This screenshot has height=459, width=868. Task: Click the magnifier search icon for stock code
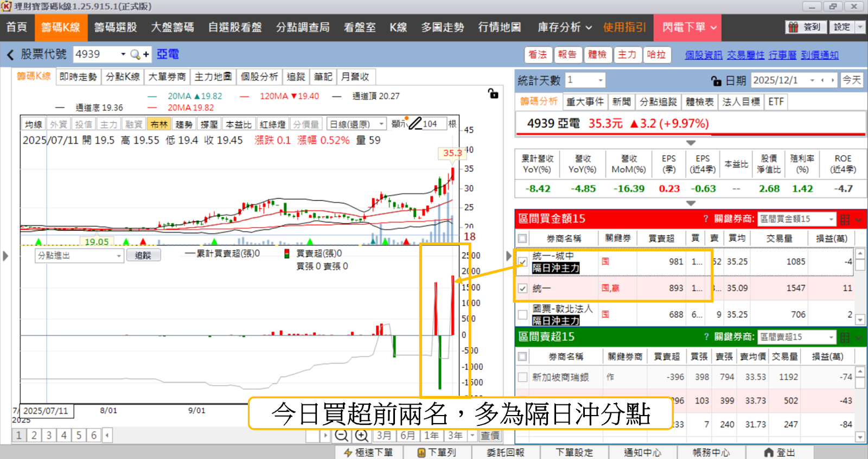(x=135, y=54)
